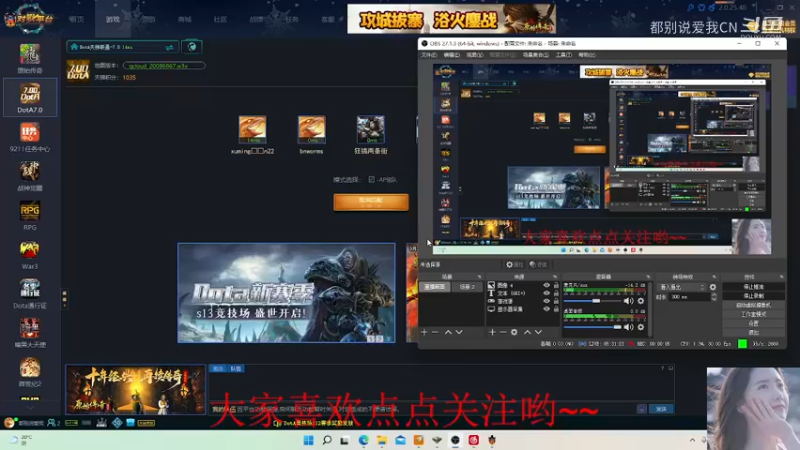Switch to the 社区 top navigation tab

220,19
